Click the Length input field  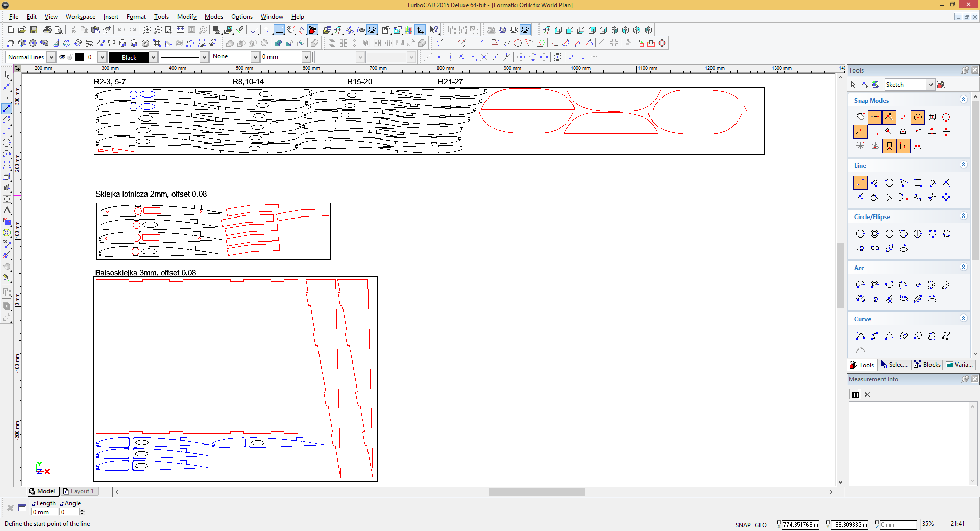click(x=45, y=512)
